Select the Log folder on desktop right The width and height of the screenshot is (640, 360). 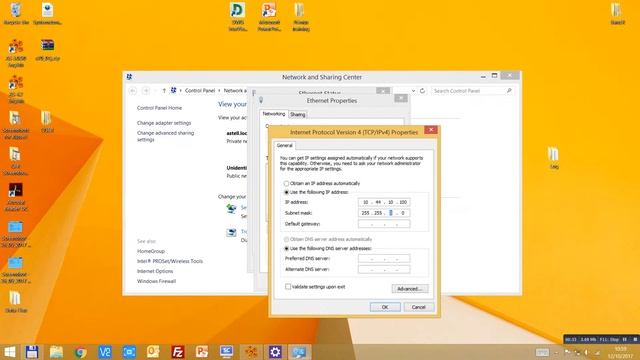coord(553,158)
